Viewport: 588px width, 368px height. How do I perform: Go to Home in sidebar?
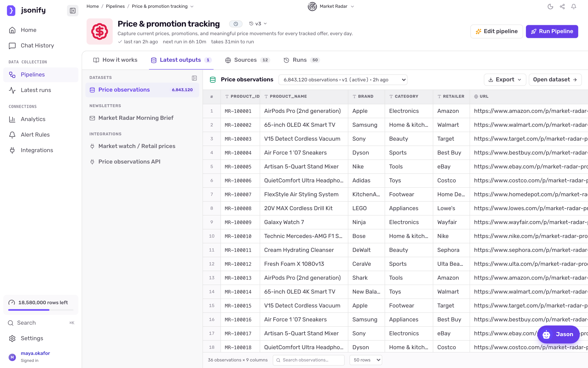pyautogui.click(x=41, y=30)
